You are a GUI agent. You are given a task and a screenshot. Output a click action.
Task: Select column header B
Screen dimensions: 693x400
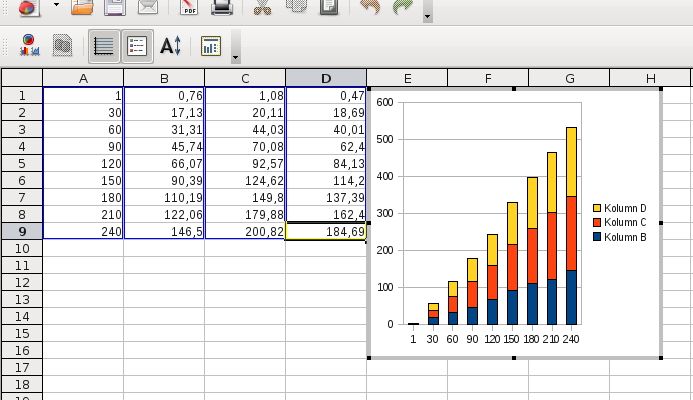click(x=164, y=78)
